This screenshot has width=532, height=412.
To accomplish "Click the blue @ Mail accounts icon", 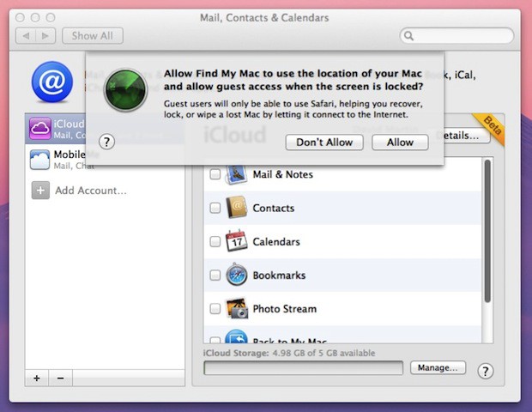I will [x=51, y=82].
